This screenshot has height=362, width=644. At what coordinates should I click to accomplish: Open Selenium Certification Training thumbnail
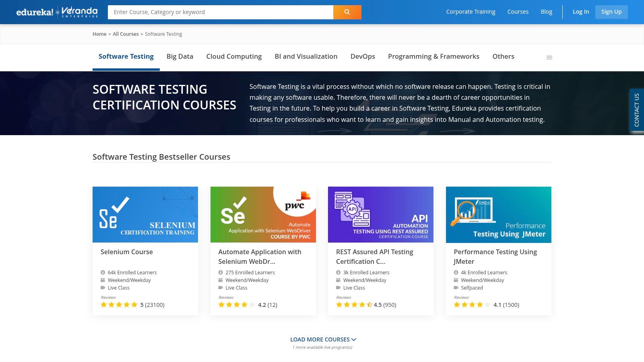145,214
